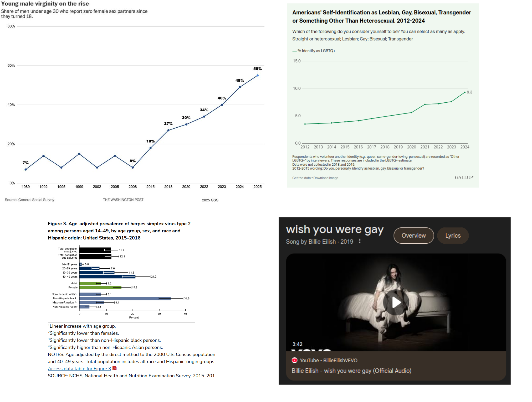Switch to the Lyrics tab

(453, 236)
